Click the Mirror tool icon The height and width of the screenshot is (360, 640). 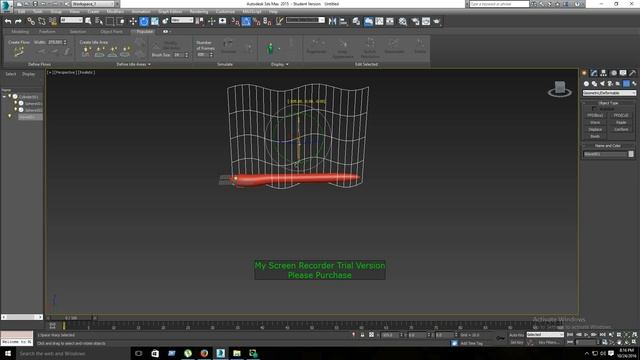pyautogui.click(x=333, y=21)
